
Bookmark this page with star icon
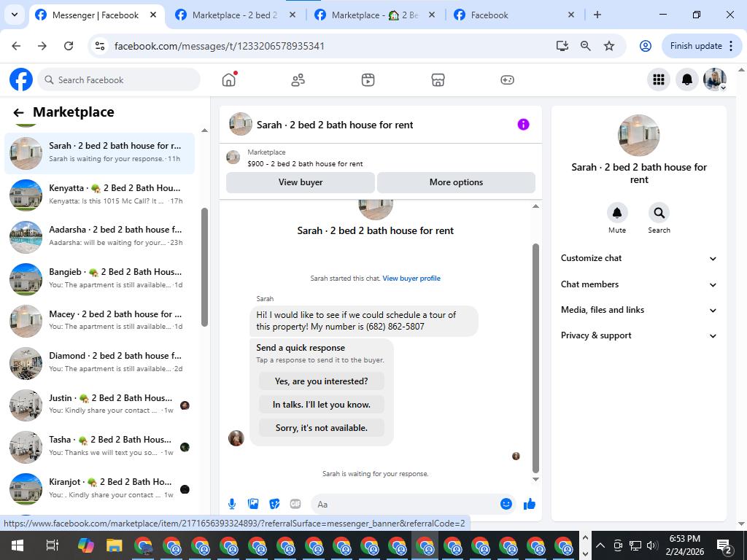tap(609, 46)
